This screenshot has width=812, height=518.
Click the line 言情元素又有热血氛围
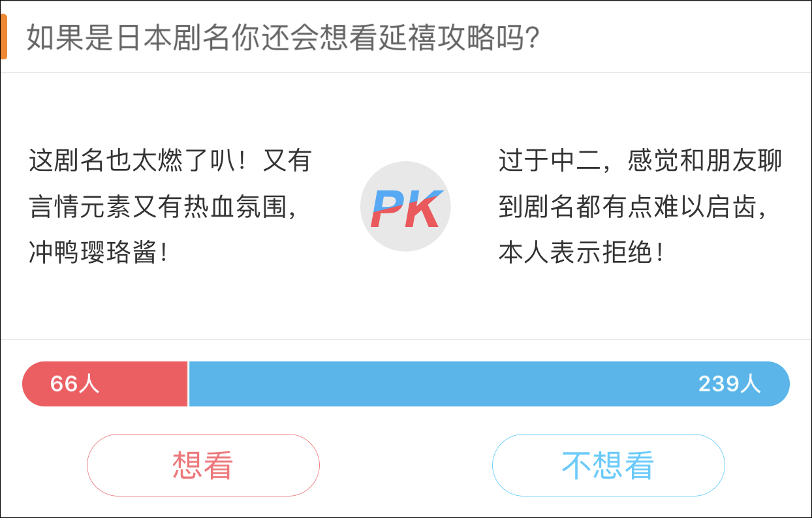(x=163, y=207)
